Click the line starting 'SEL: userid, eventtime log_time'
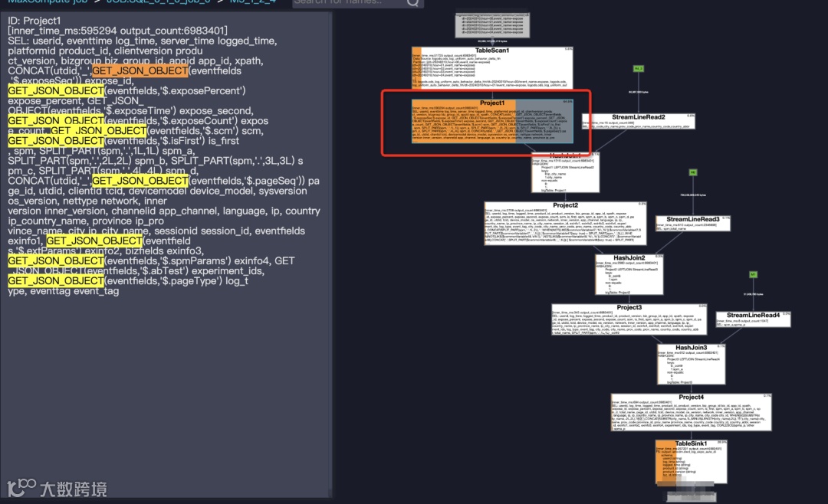Screen dimensions: 828x504 [142, 41]
